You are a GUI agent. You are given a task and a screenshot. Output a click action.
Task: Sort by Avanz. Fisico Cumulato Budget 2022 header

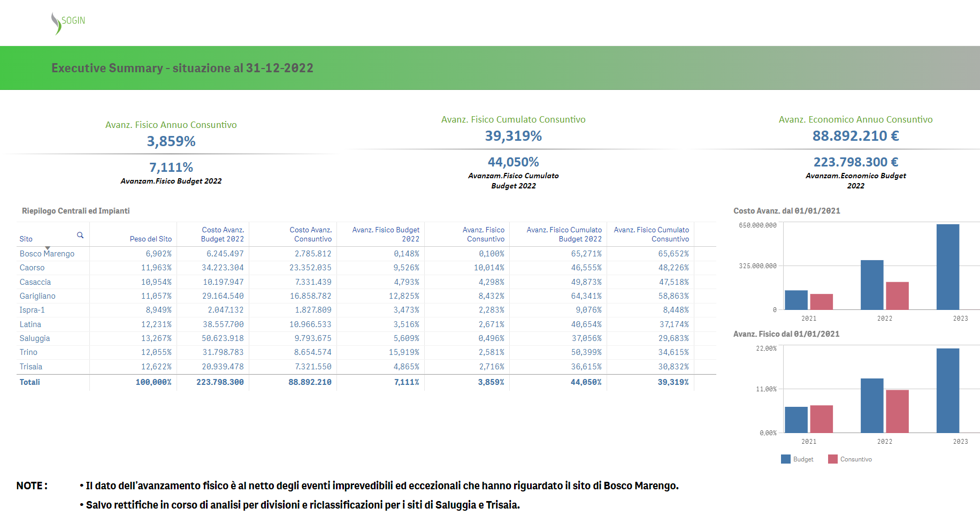pyautogui.click(x=564, y=234)
